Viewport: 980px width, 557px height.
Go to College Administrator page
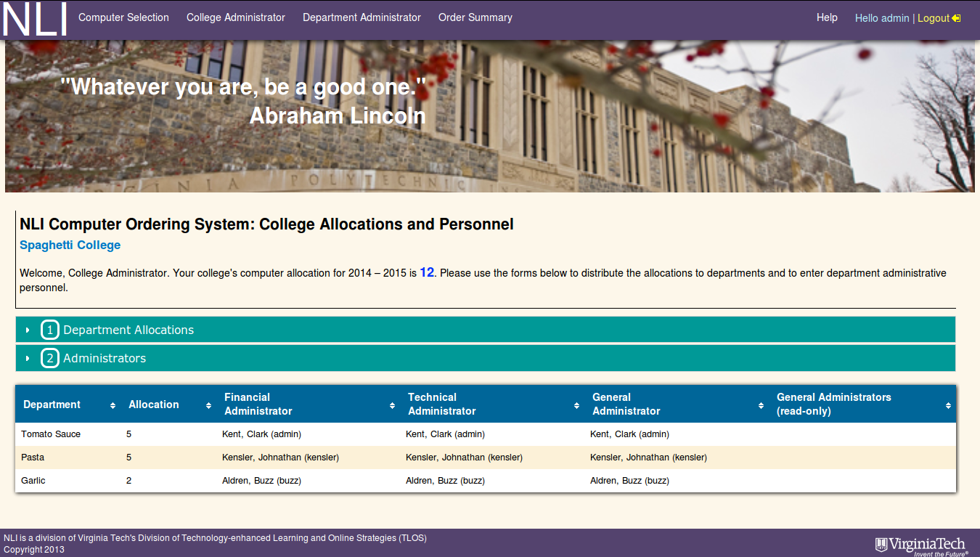[236, 17]
